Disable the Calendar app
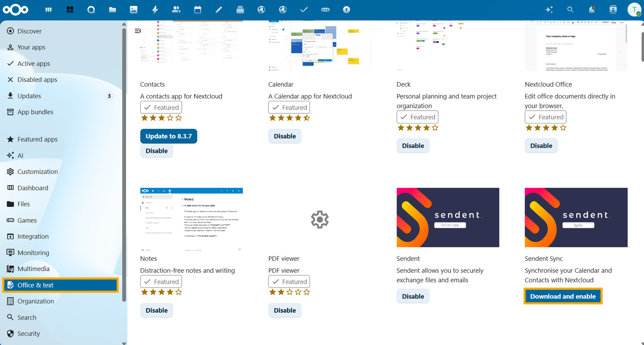This screenshot has width=644, height=345. (285, 136)
